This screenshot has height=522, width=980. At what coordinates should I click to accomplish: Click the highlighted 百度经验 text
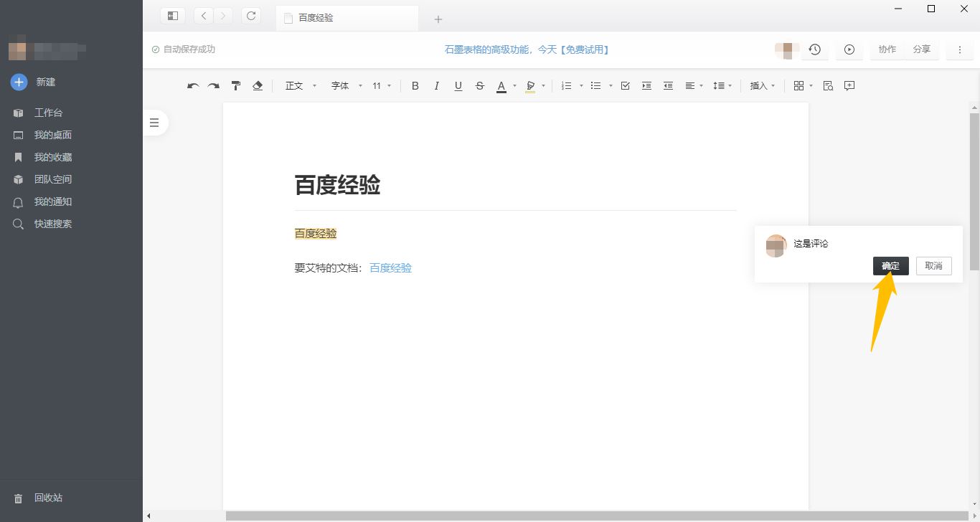[316, 233]
